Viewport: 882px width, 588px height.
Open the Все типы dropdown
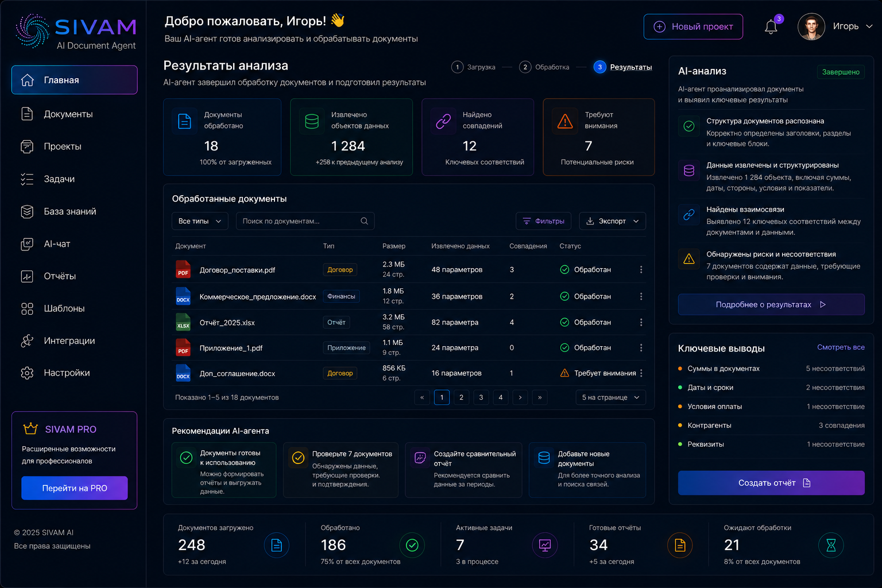coord(200,221)
